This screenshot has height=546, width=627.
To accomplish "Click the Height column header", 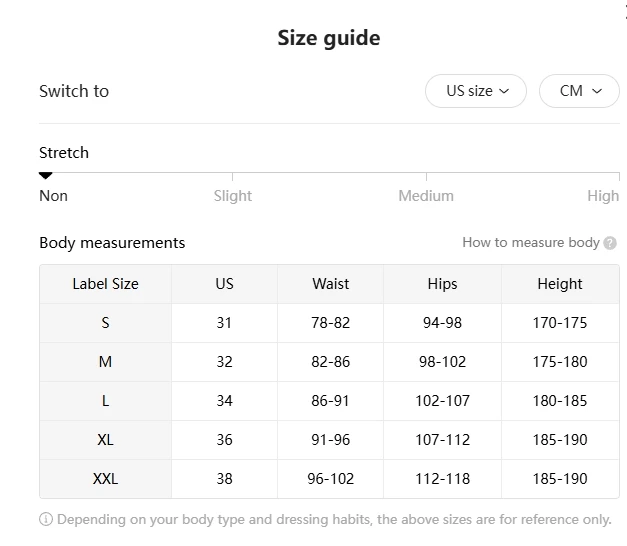I will [559, 284].
